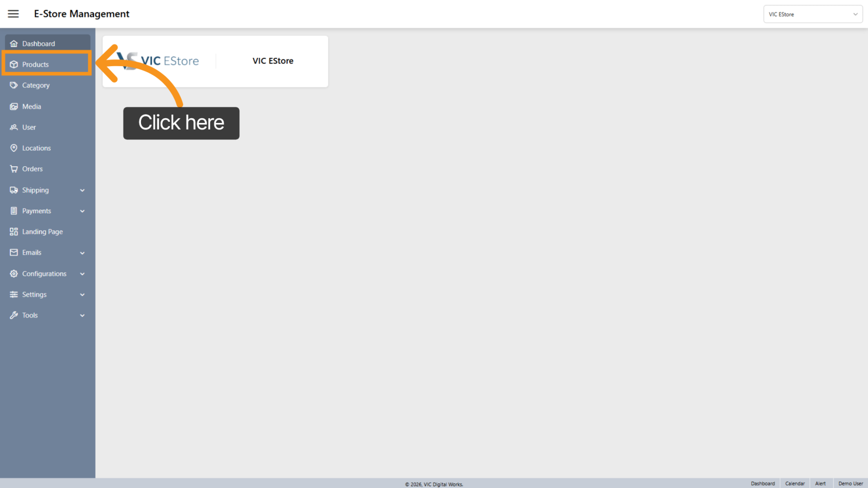This screenshot has width=868, height=488.
Task: Select the VIC EStore store card
Action: 215,61
